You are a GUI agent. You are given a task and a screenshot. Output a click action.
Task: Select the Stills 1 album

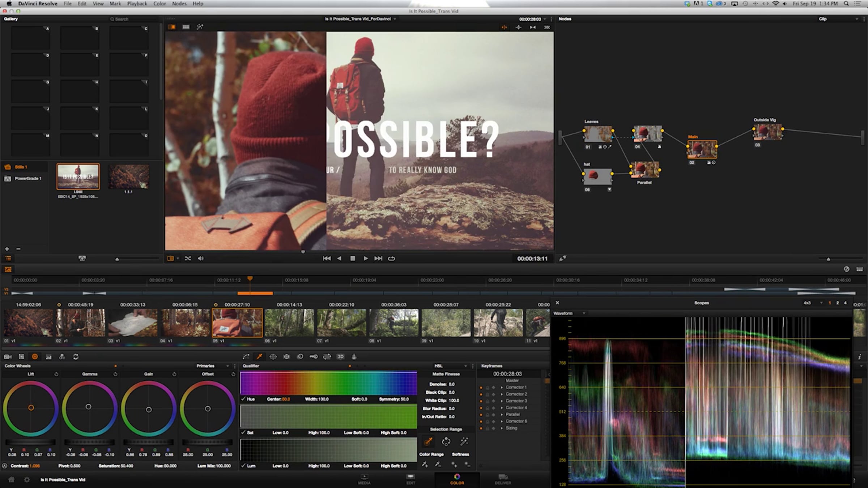(21, 167)
